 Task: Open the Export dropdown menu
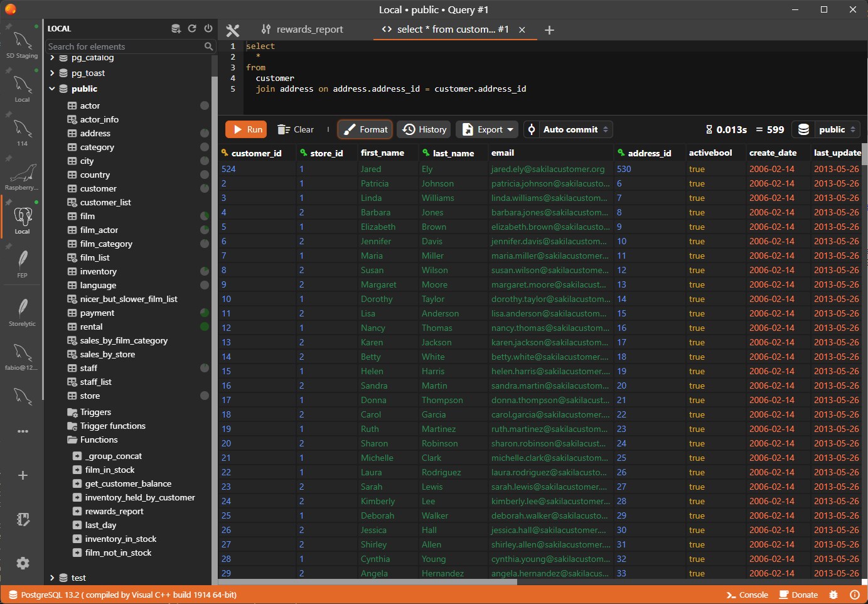(x=487, y=129)
